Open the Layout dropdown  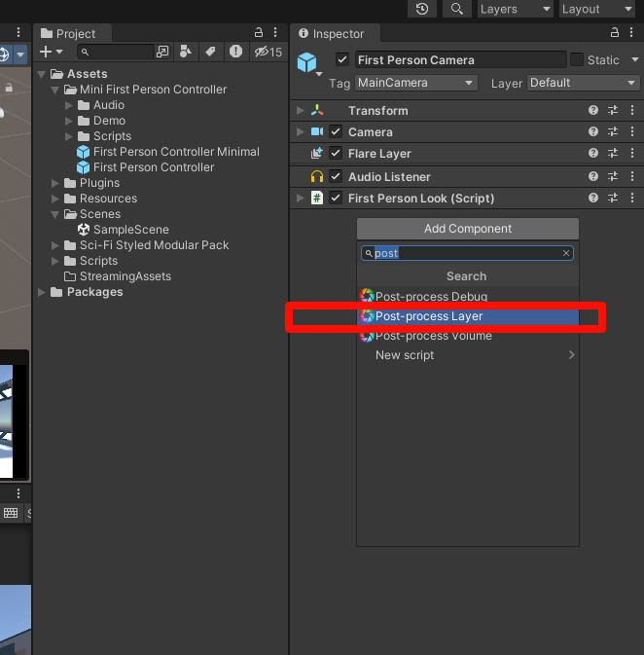point(597,9)
